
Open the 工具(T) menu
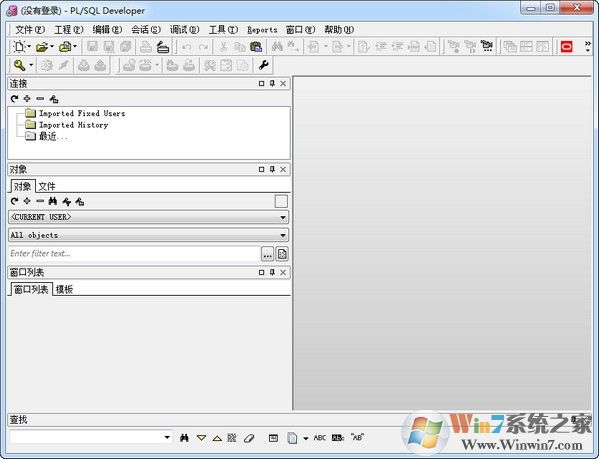[x=223, y=29]
